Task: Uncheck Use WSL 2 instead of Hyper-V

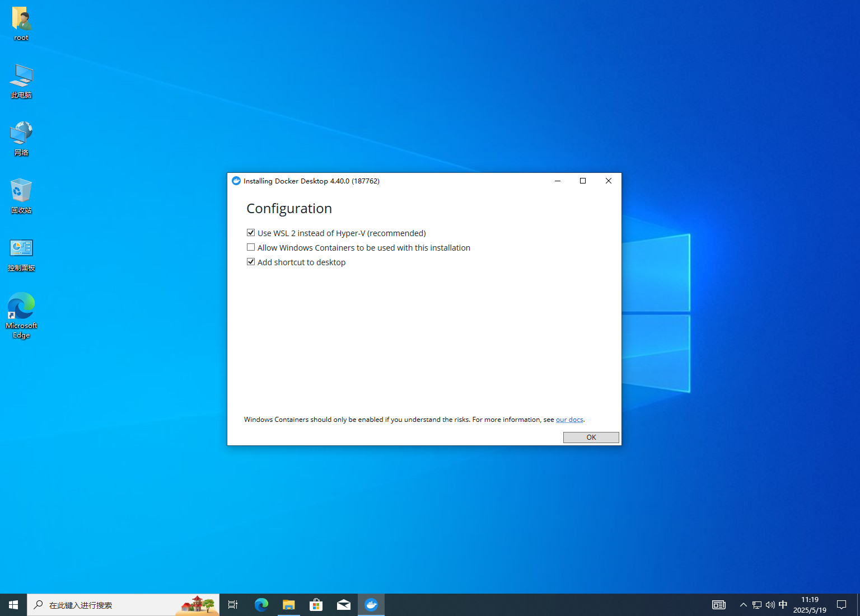Action: 251,233
